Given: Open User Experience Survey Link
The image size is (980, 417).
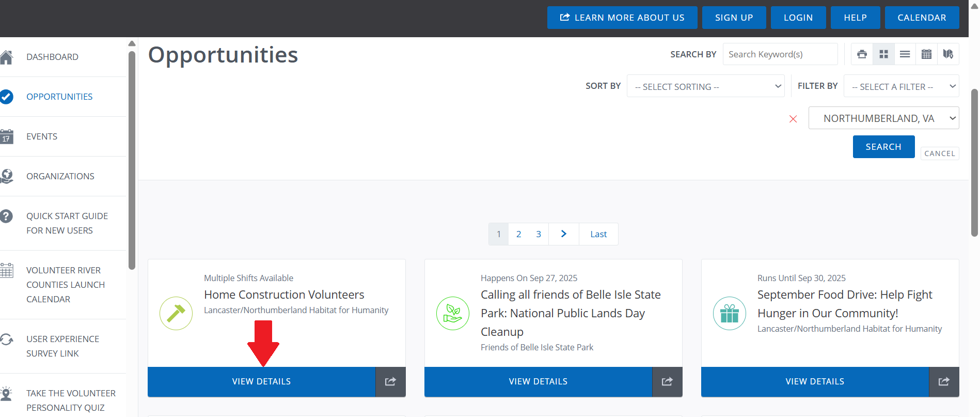Looking at the screenshot, I should [x=62, y=346].
